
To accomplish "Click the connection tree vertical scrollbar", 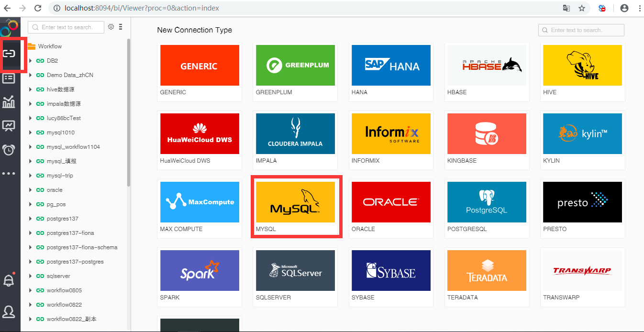I will [x=128, y=112].
